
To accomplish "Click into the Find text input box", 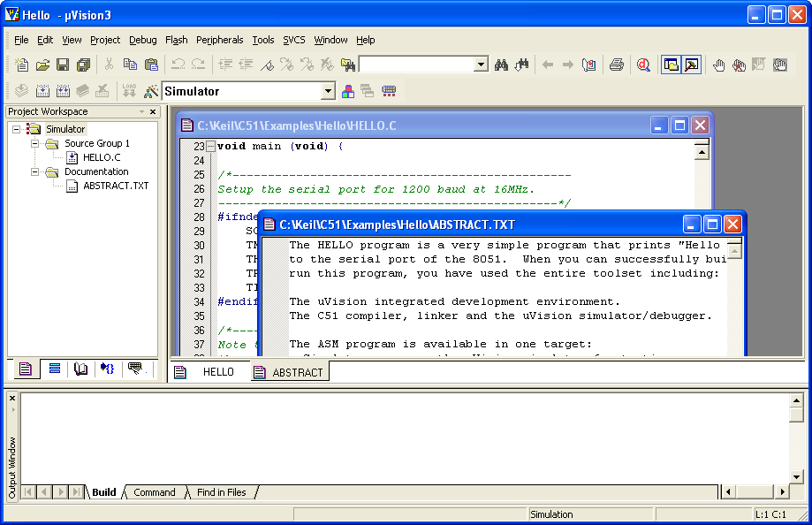I will (417, 65).
